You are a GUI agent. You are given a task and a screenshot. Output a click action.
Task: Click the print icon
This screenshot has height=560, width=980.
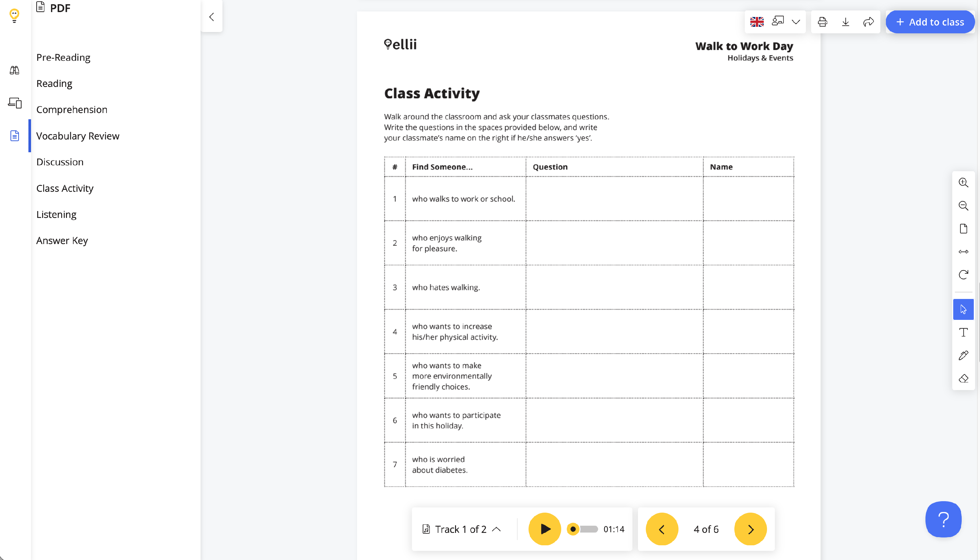(x=822, y=22)
